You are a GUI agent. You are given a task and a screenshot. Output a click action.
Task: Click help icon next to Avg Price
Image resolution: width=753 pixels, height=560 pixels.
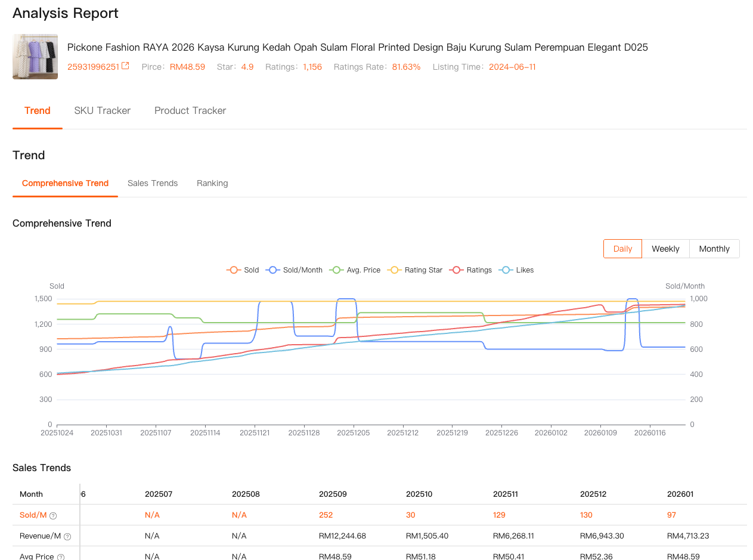(x=61, y=557)
